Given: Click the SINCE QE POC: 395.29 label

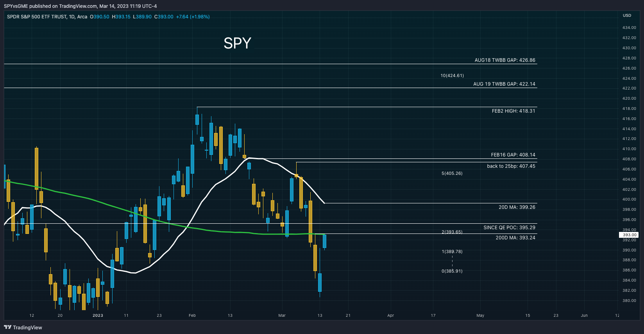Looking at the screenshot, I should pos(509,228).
